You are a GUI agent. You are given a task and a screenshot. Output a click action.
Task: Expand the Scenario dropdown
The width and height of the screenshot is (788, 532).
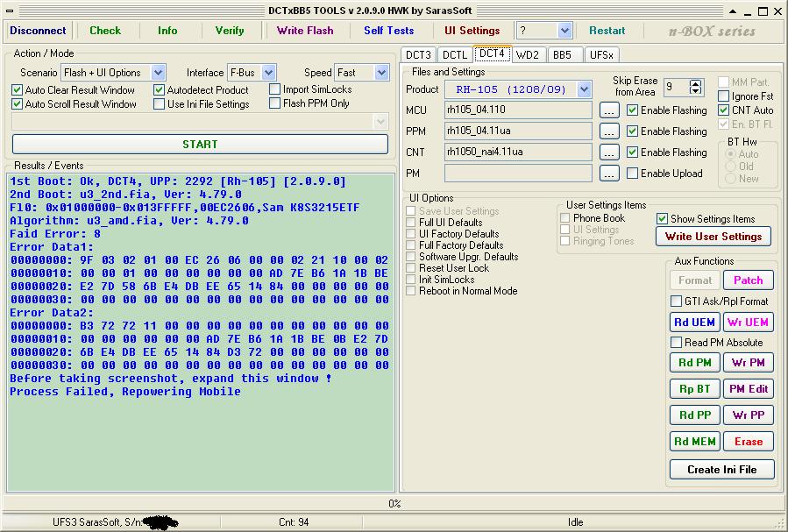pos(158,73)
